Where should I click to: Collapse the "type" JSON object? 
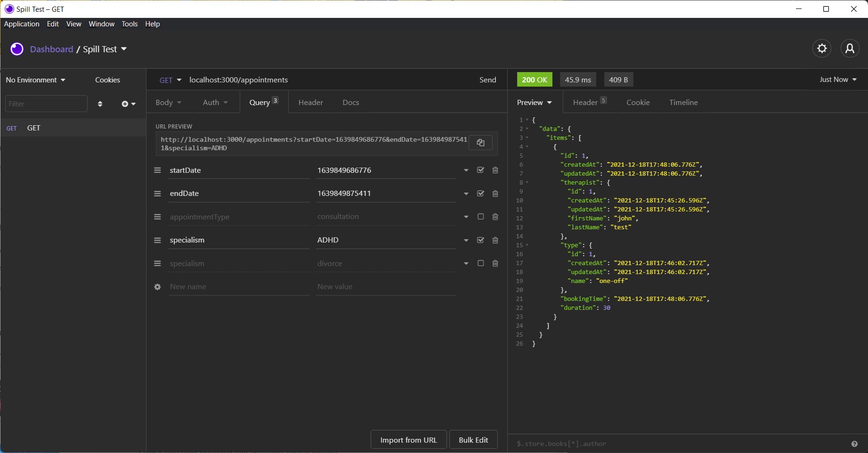527,245
